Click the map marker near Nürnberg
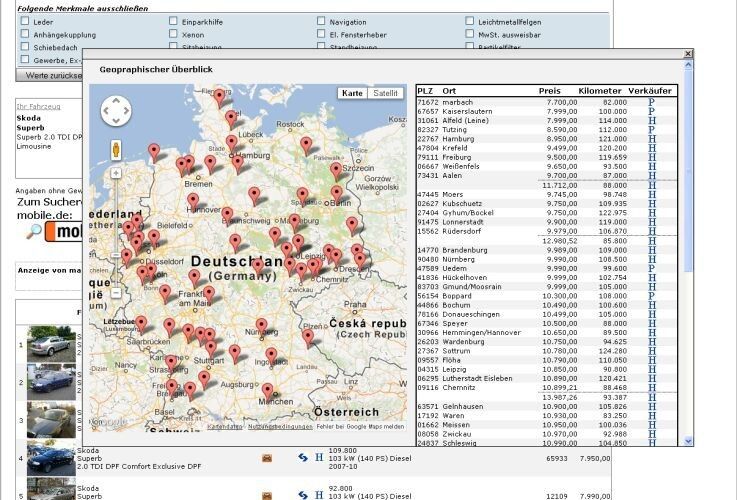This screenshot has height=500, width=737. coord(261,327)
